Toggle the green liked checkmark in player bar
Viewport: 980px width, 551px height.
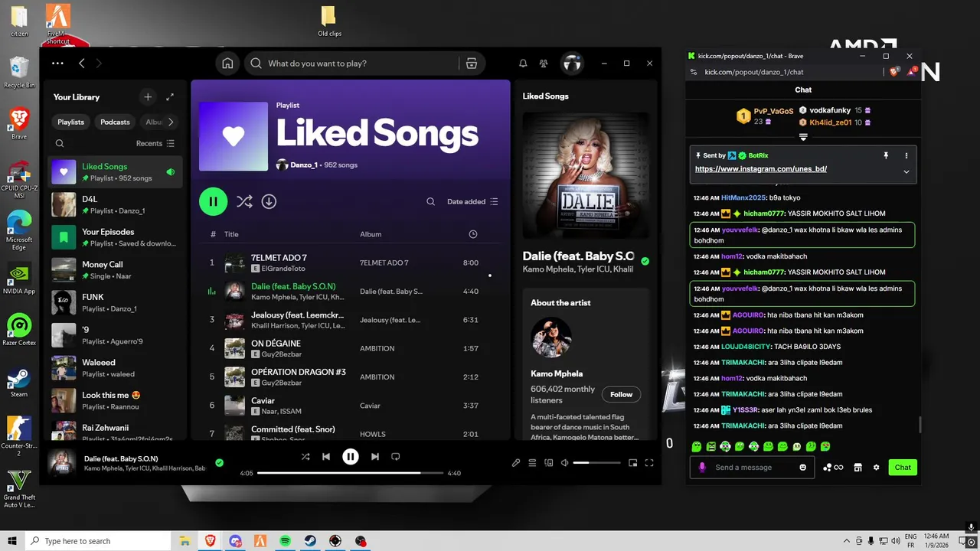click(219, 462)
